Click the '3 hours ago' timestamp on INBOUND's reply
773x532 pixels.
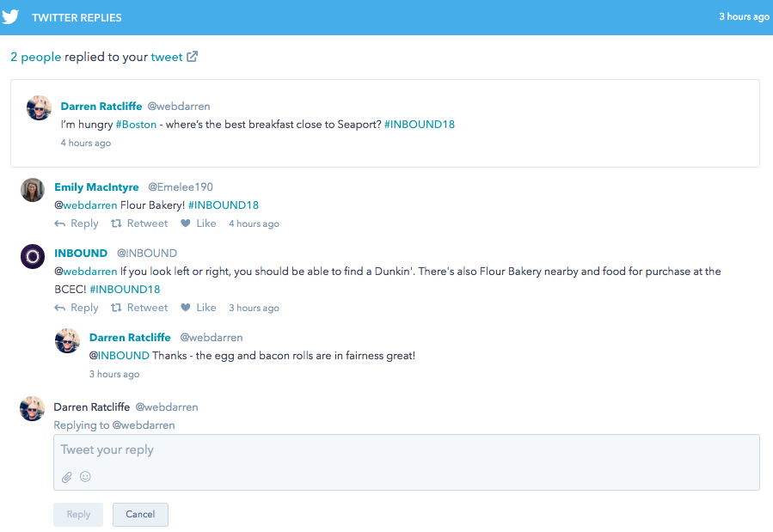pos(254,308)
